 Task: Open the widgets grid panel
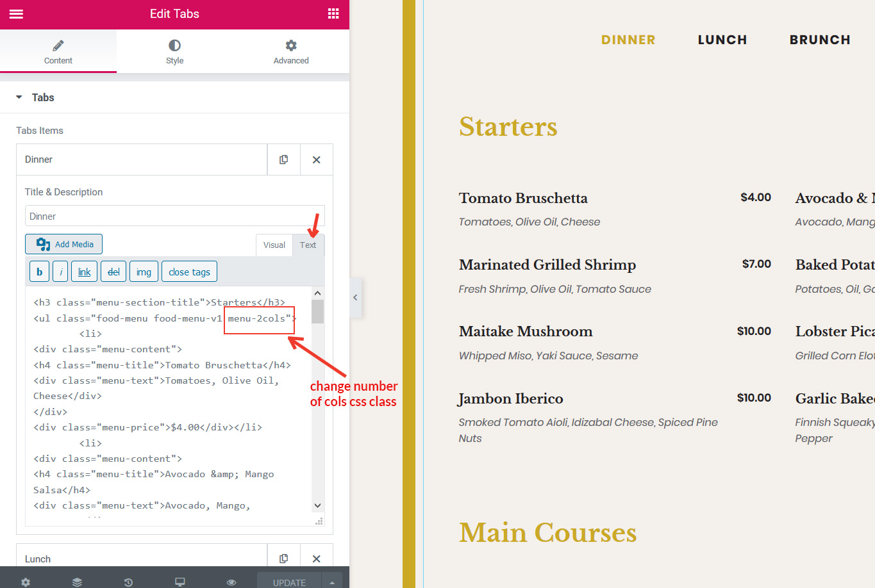click(x=333, y=14)
